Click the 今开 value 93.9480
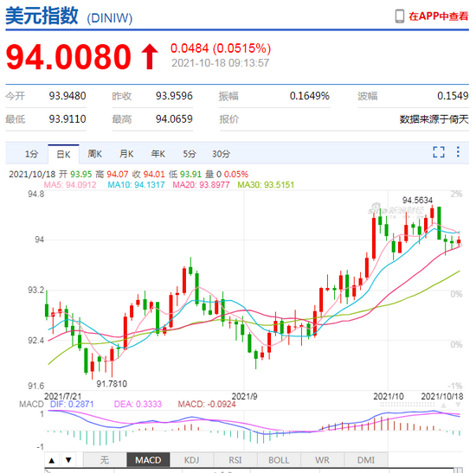 click(68, 96)
